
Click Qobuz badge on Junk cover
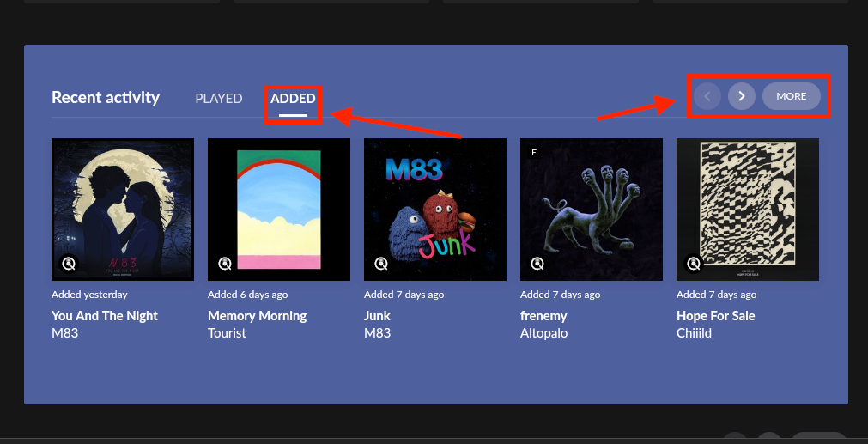(381, 264)
